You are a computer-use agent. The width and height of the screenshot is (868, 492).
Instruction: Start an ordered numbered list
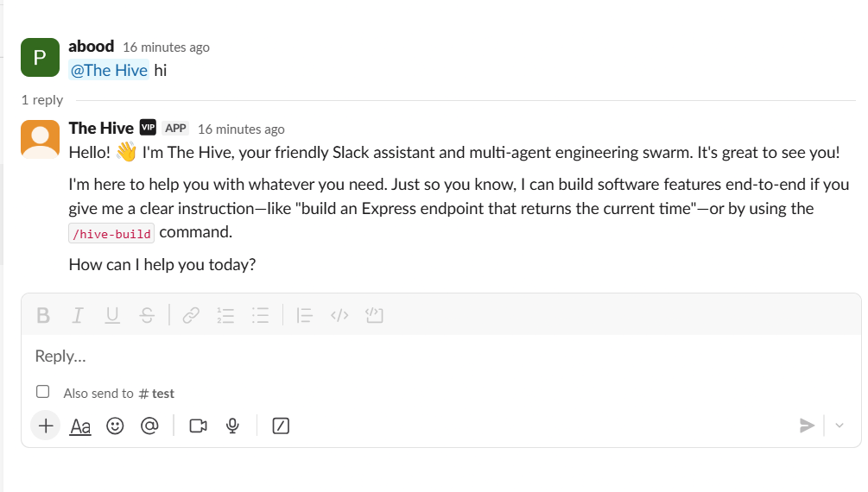click(225, 315)
